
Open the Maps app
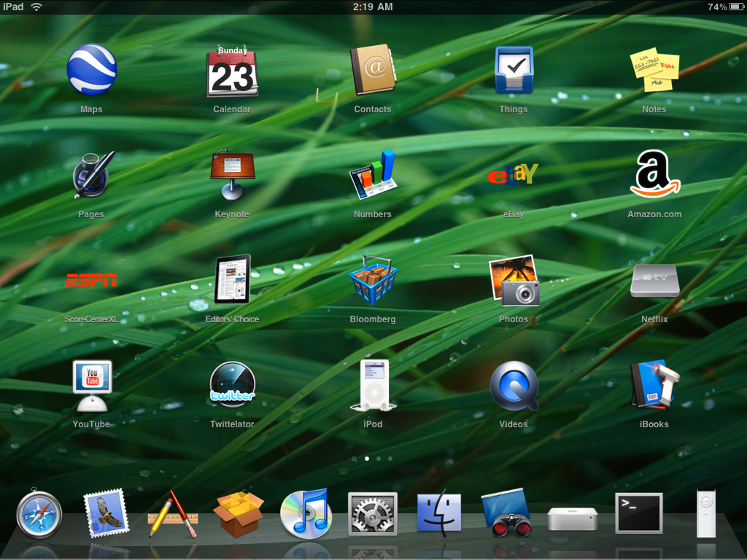[x=91, y=69]
